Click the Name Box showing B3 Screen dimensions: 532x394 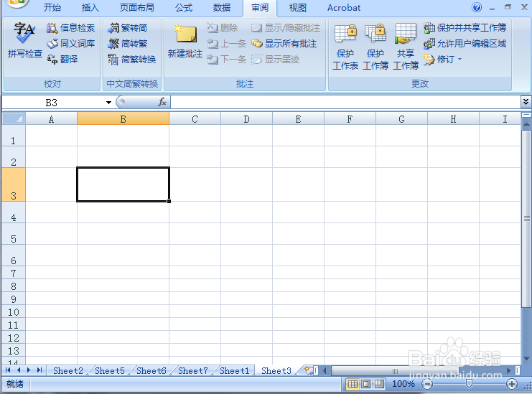(x=52, y=103)
